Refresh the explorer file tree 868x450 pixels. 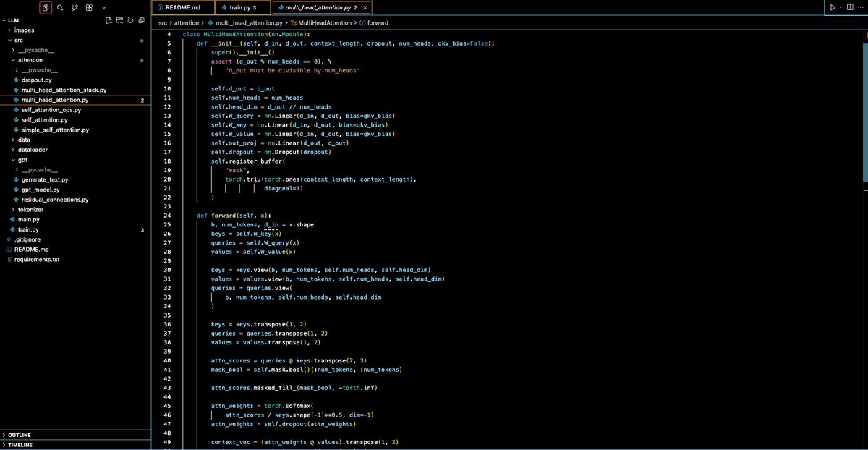pyautogui.click(x=131, y=21)
